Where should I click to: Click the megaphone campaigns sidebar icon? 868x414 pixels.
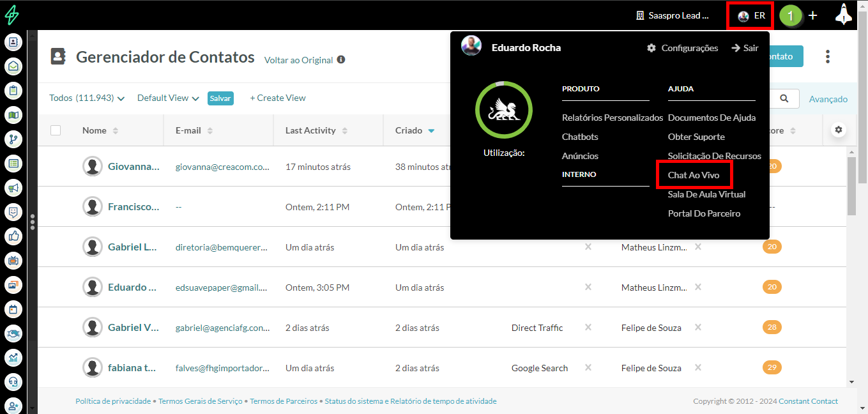click(13, 188)
